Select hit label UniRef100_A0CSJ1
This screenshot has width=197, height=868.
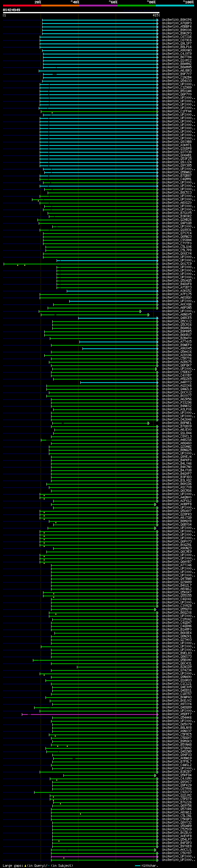click(177, 850)
